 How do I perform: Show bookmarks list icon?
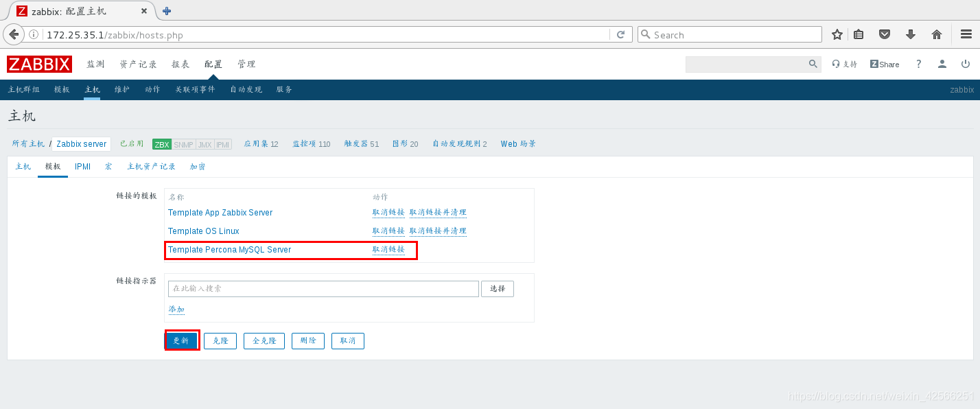pyautogui.click(x=859, y=34)
